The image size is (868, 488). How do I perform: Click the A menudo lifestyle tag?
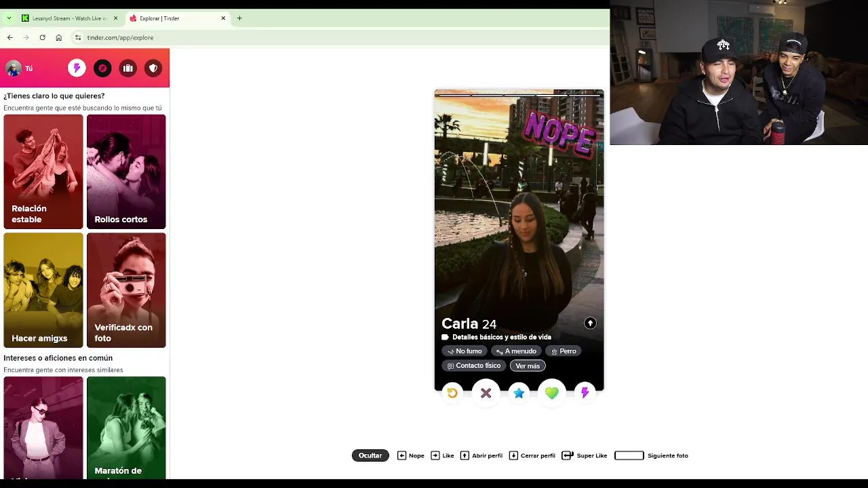(516, 351)
